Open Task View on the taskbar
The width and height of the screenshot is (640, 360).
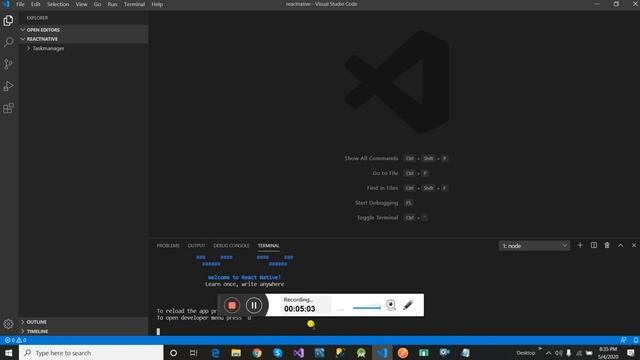[x=194, y=353]
